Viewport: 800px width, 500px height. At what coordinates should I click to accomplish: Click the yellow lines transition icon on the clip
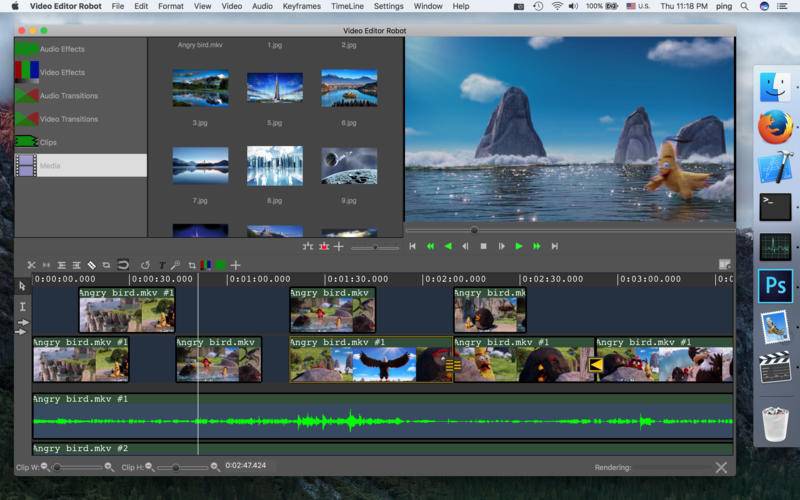click(453, 364)
